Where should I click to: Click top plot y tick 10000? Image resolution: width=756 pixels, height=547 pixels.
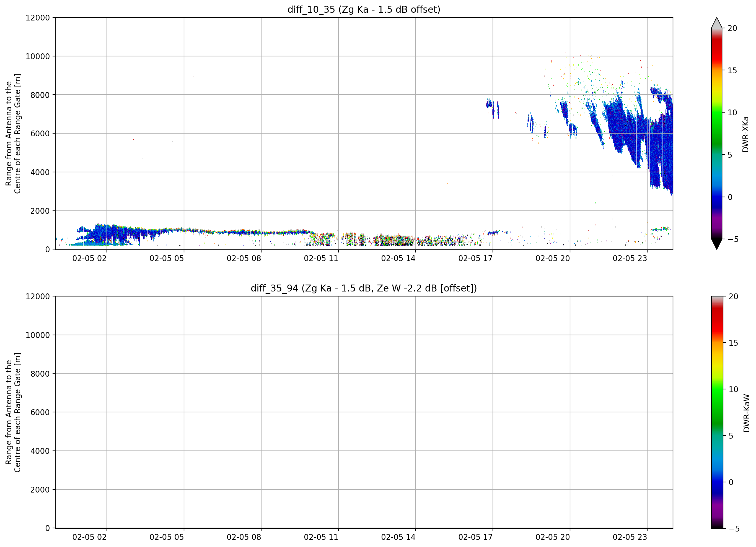tap(38, 56)
